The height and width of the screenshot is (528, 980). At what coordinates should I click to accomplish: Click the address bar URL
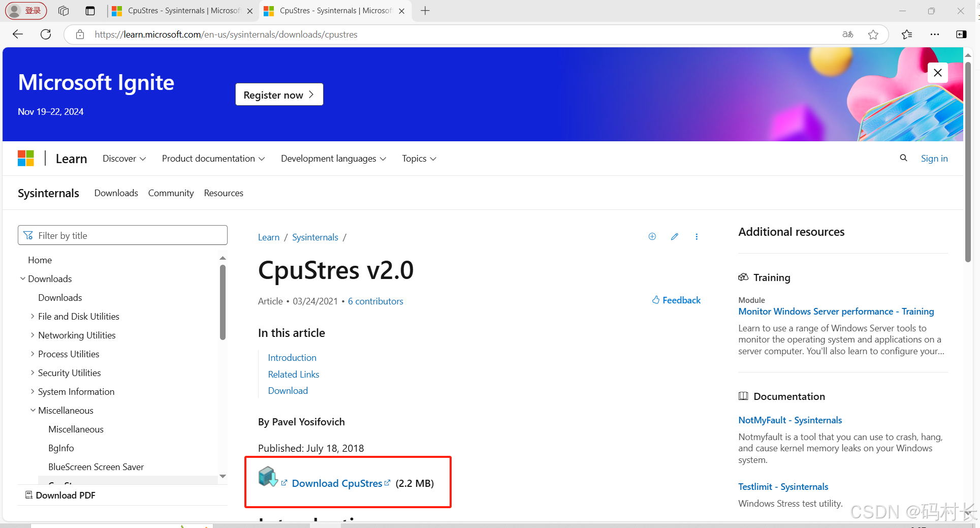pos(226,35)
